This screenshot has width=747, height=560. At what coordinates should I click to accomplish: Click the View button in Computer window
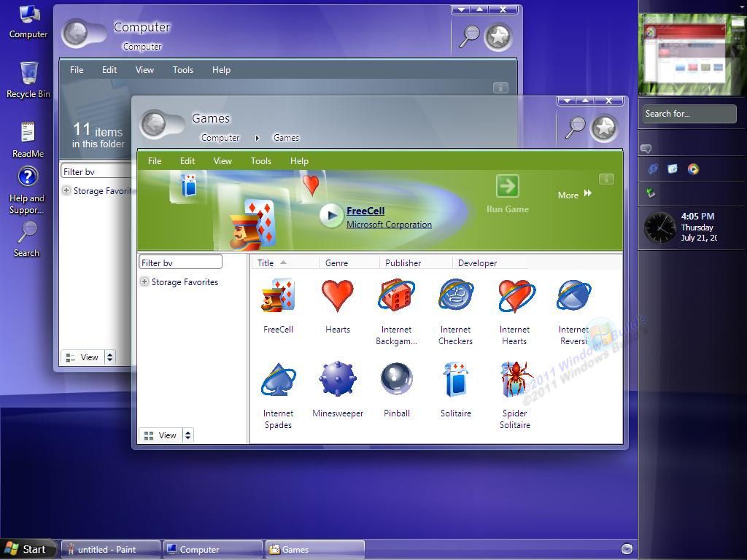click(83, 357)
